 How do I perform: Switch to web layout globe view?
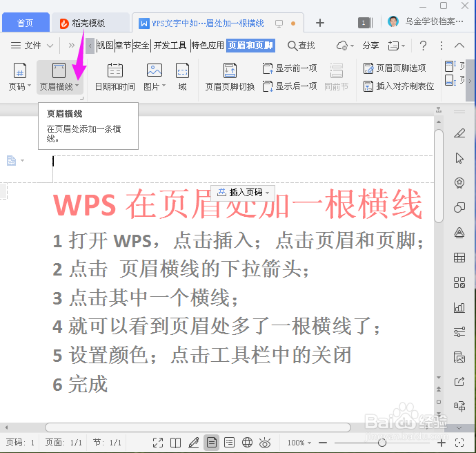[247, 443]
